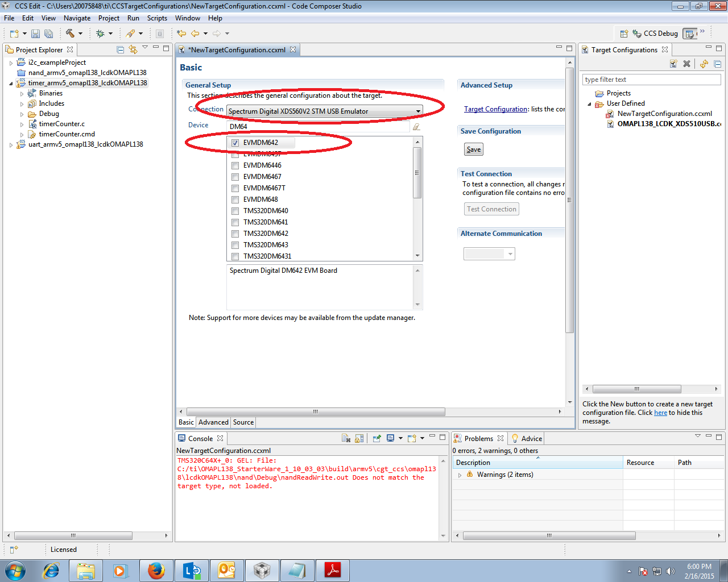Switch to the CCS Debug perspective
The image size is (728, 582).
click(655, 34)
